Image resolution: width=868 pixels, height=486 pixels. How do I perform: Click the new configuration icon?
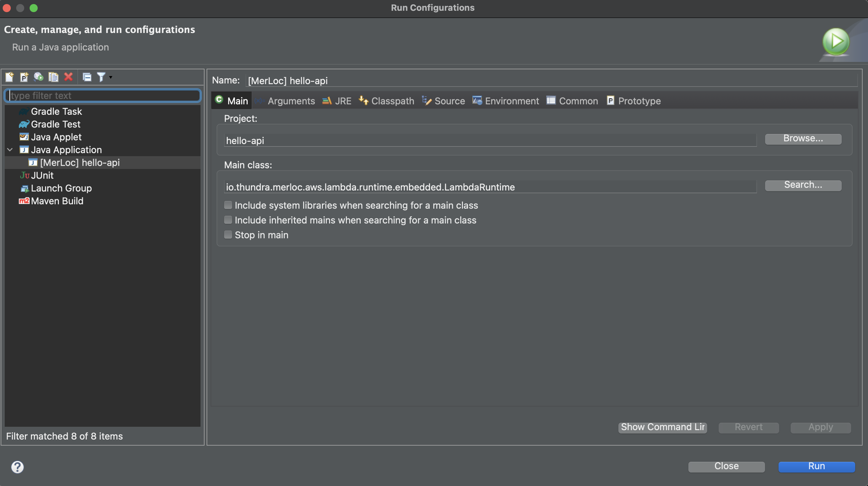9,76
